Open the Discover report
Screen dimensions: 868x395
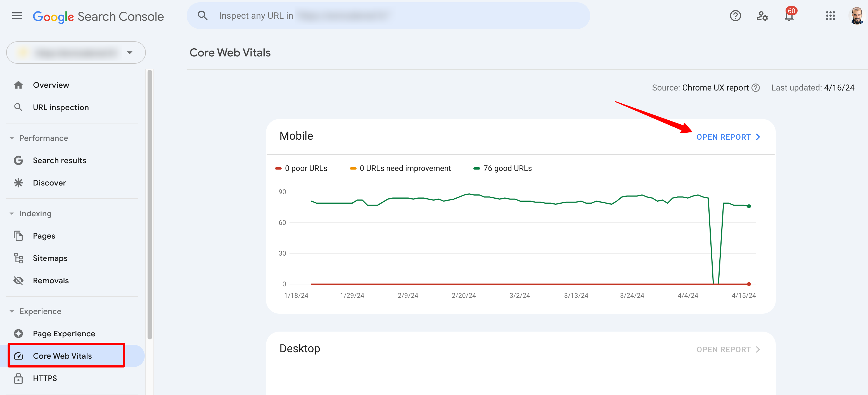pyautogui.click(x=49, y=182)
